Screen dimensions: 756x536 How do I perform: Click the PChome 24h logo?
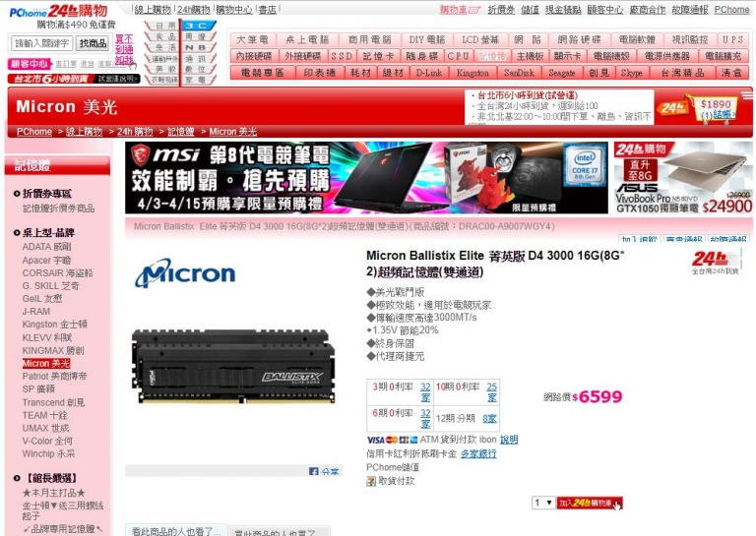click(x=58, y=11)
